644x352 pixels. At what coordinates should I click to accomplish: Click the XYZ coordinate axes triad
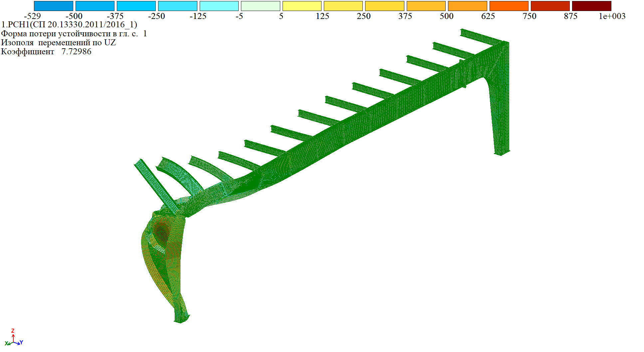[14, 337]
